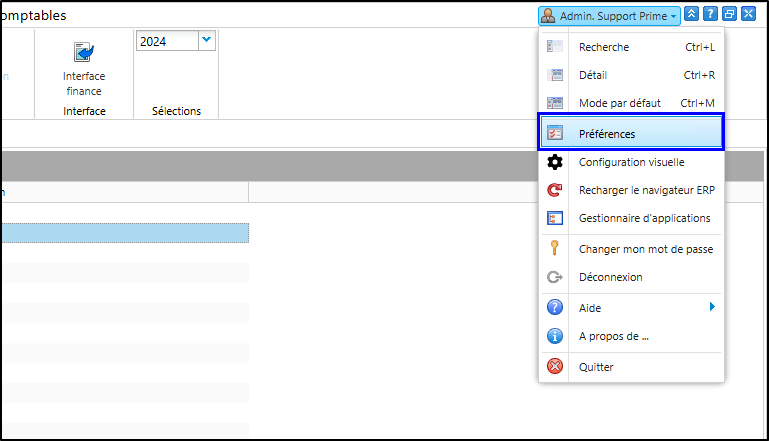The height and width of the screenshot is (441, 769).
Task: Expand the Aide submenu arrow
Action: 712,307
